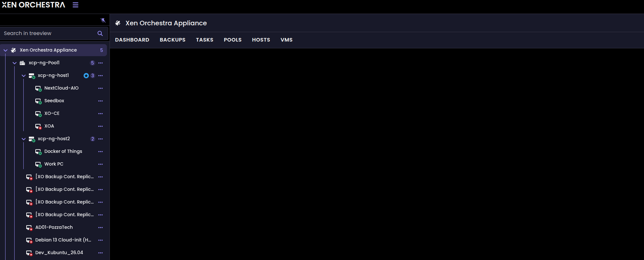Click the running VM icon for NextCloud-AIO
This screenshot has height=260, width=644.
click(x=38, y=89)
